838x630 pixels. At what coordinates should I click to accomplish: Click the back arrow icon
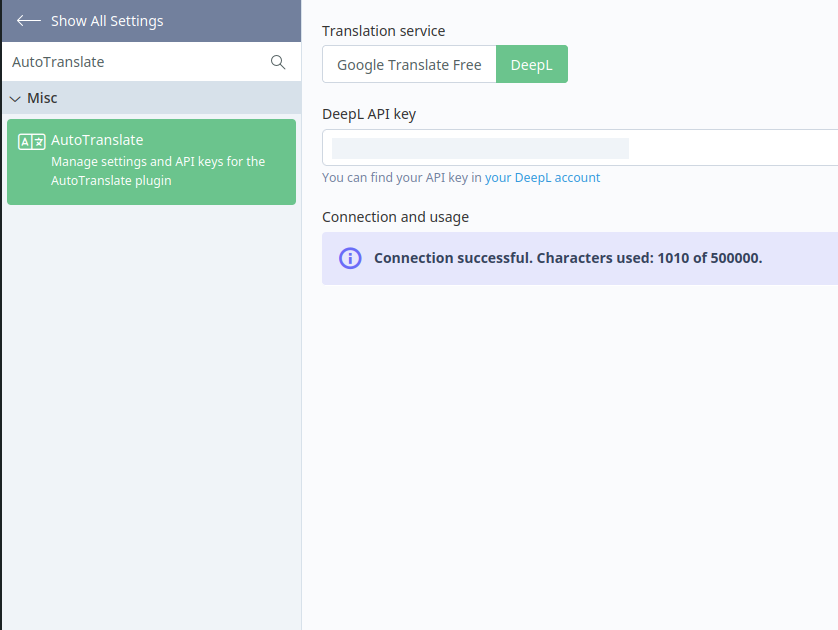[29, 21]
